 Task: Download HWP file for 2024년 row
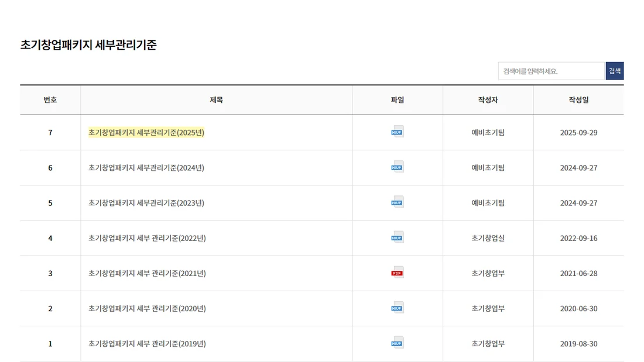pyautogui.click(x=397, y=167)
